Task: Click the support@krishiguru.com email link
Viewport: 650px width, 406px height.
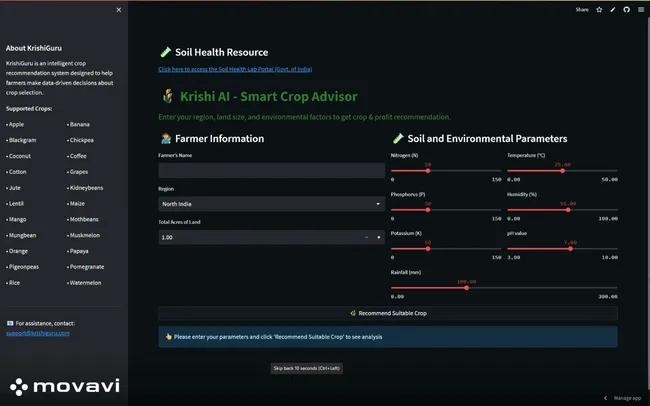Action: pos(38,333)
